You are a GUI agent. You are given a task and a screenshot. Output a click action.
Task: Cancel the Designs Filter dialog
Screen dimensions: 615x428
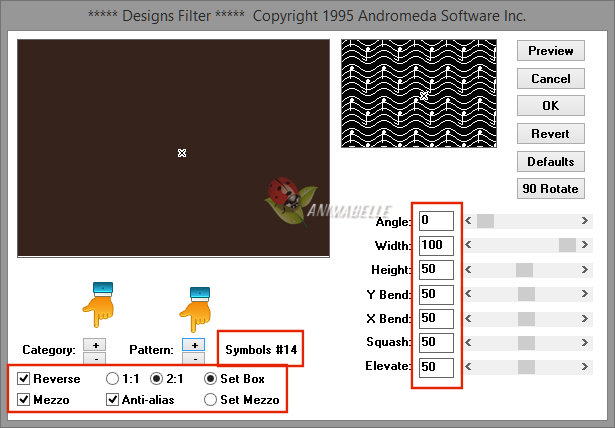pyautogui.click(x=551, y=78)
